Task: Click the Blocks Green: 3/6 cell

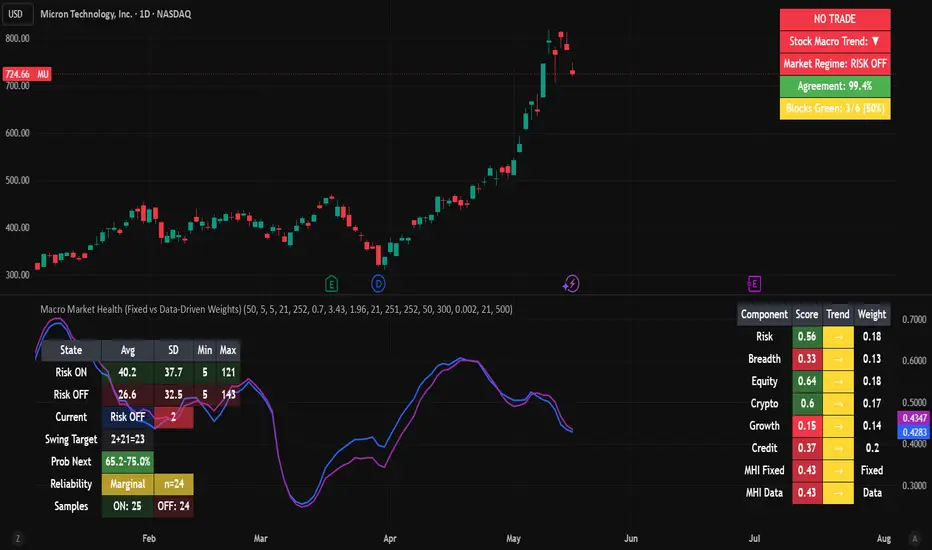Action: [835, 108]
